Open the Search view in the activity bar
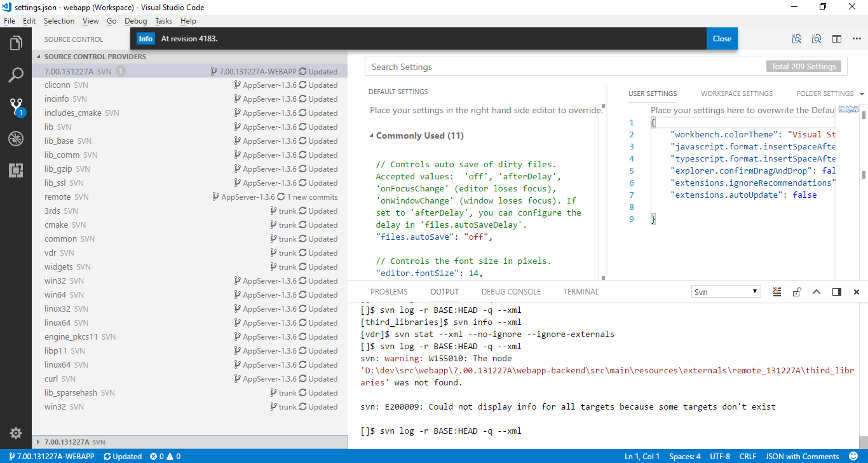868x463 pixels. 16,74
